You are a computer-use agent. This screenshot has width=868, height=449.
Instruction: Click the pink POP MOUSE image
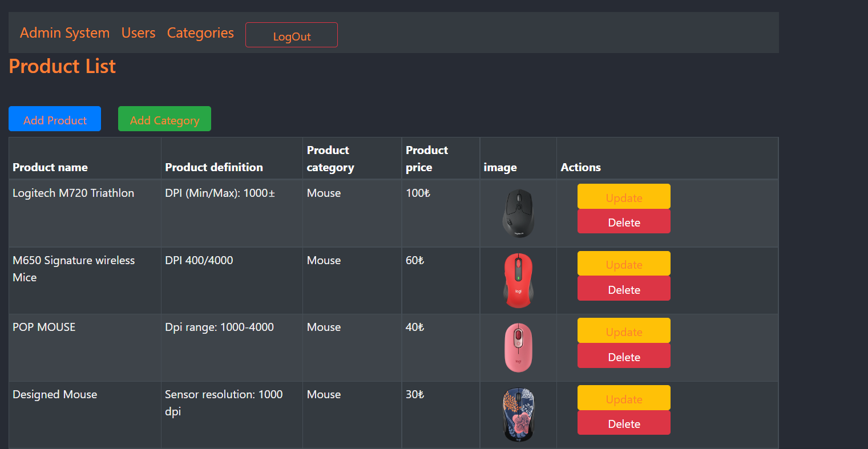tap(518, 347)
